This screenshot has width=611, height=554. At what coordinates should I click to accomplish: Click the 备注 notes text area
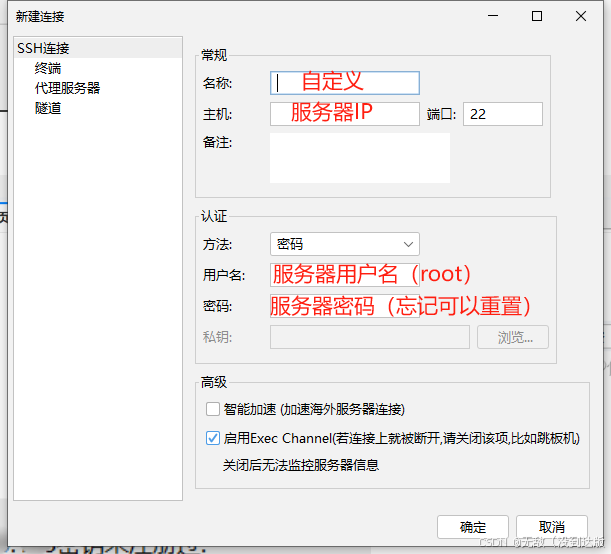coord(360,158)
